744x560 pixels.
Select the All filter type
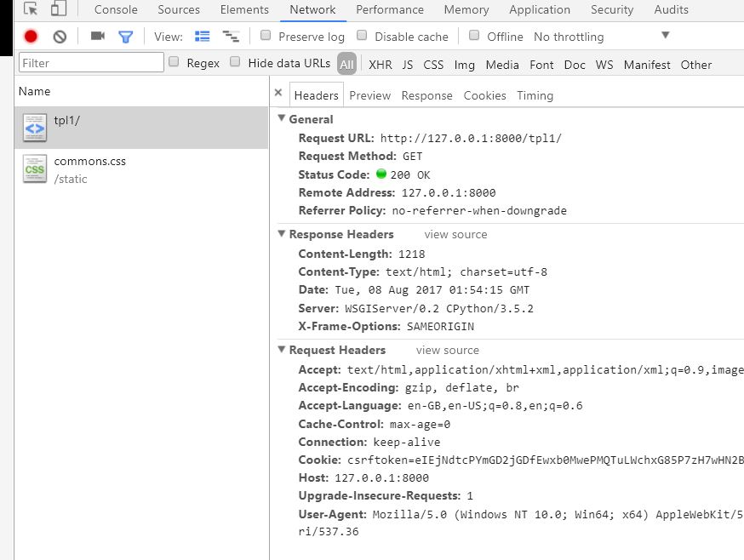pyautogui.click(x=346, y=64)
